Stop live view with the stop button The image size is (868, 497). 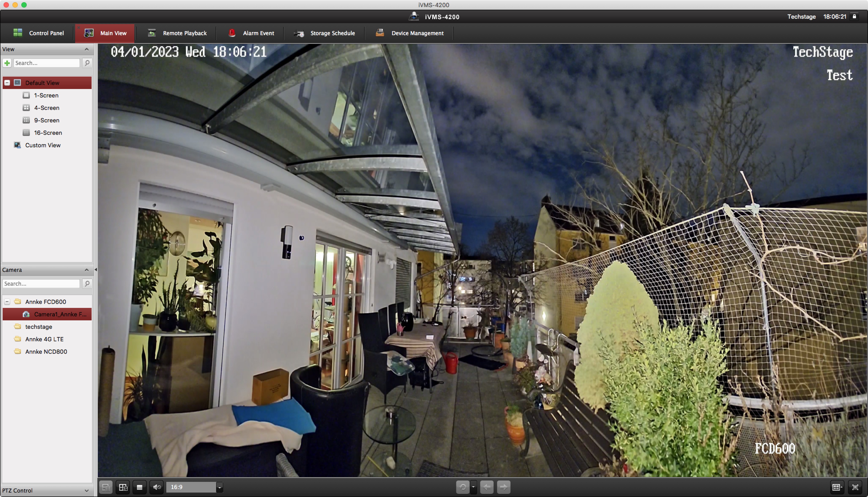pyautogui.click(x=139, y=487)
